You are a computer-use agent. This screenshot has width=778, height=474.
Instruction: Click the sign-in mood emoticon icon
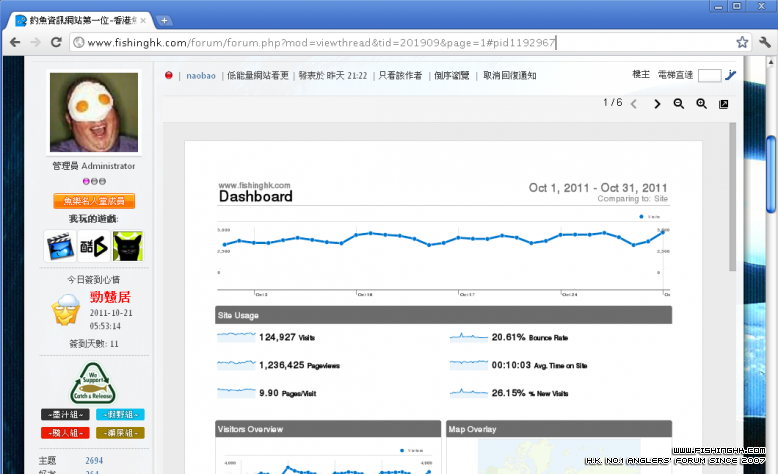65,309
